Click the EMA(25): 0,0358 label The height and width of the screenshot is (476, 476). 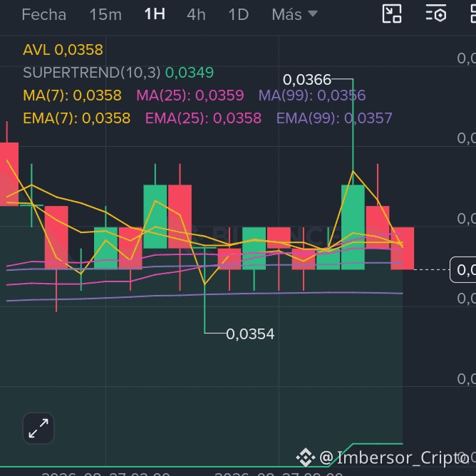tap(203, 118)
